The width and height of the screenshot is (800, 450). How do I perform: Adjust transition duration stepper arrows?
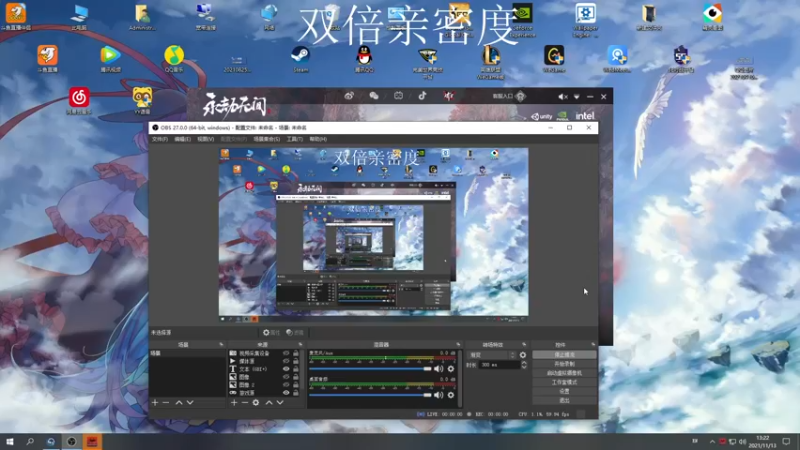coord(523,365)
